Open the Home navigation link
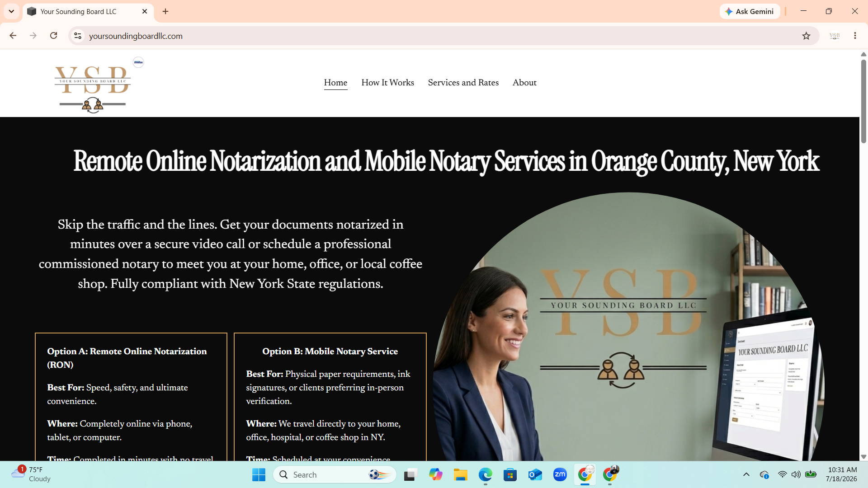 (x=335, y=83)
